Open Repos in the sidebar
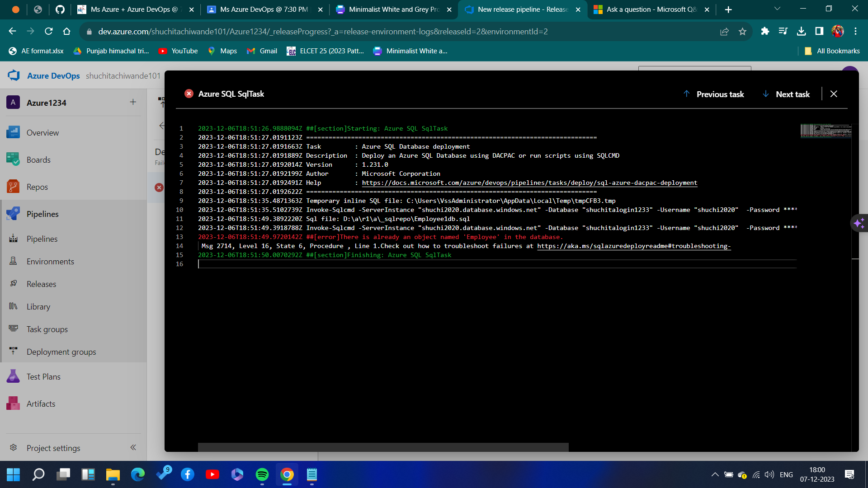 [x=37, y=187]
